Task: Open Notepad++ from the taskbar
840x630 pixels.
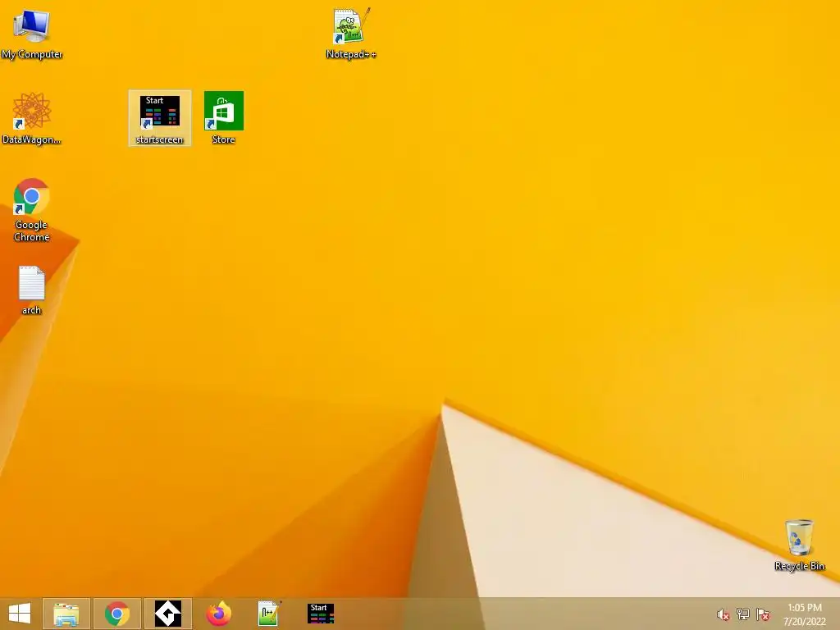Action: pyautogui.click(x=269, y=614)
